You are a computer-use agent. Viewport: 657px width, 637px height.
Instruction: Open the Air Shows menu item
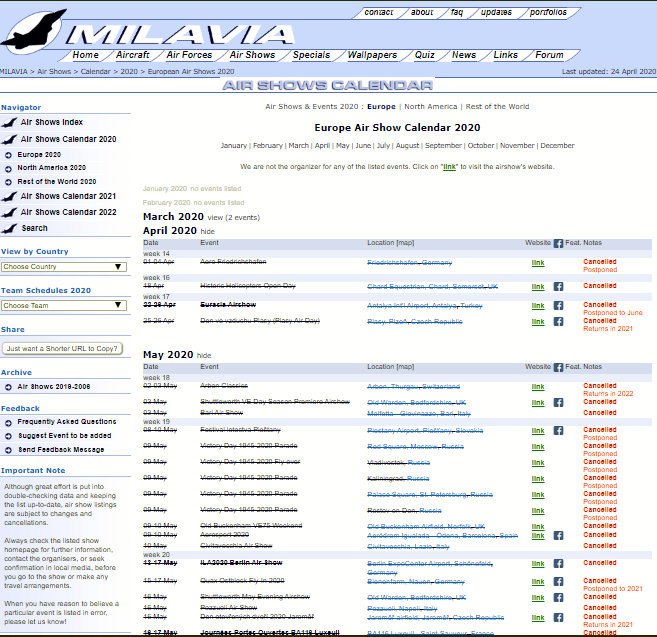coord(252,55)
